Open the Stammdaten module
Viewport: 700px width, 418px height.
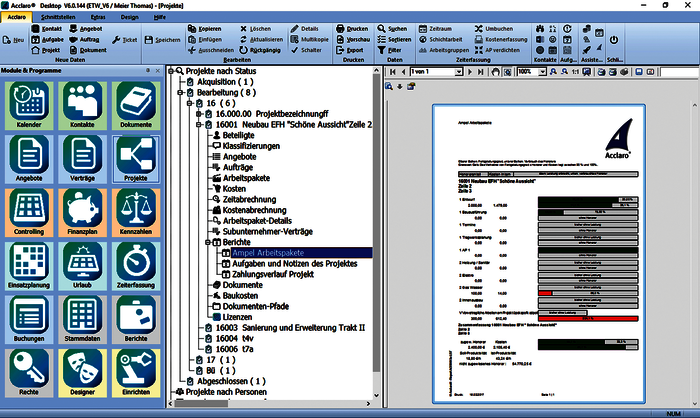tap(83, 320)
